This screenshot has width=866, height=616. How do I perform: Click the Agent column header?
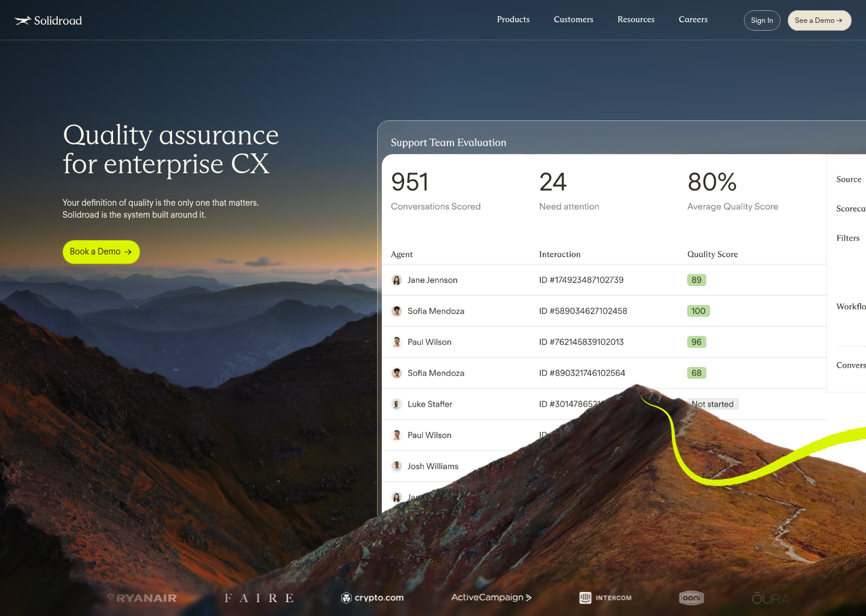click(x=402, y=254)
